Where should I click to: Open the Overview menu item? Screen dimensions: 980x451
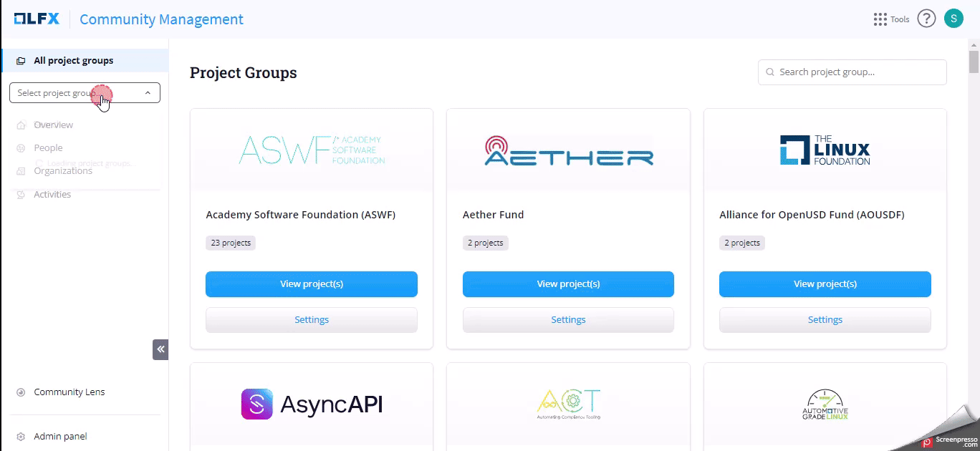pos(53,125)
